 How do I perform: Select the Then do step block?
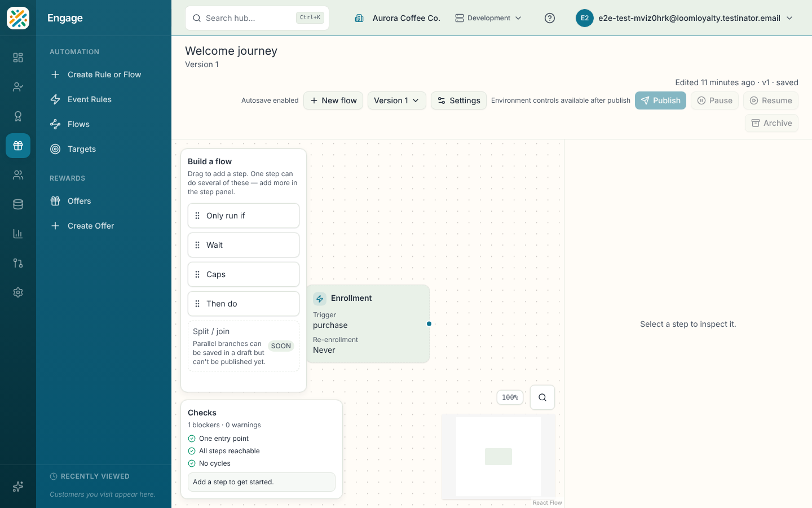(244, 304)
